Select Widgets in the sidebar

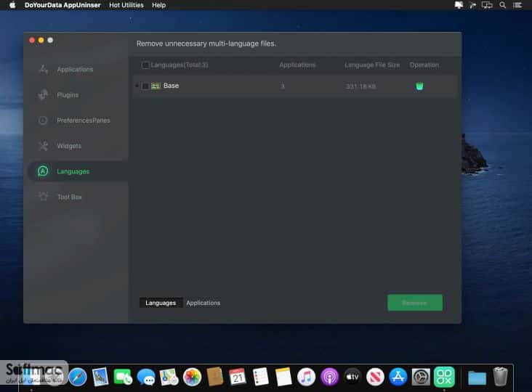(69, 146)
